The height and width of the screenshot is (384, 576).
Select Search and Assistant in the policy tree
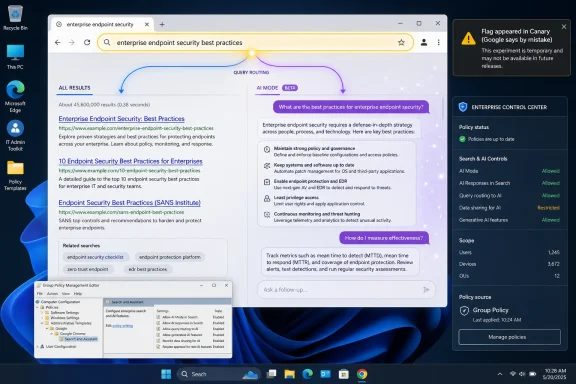pyautogui.click(x=79, y=339)
